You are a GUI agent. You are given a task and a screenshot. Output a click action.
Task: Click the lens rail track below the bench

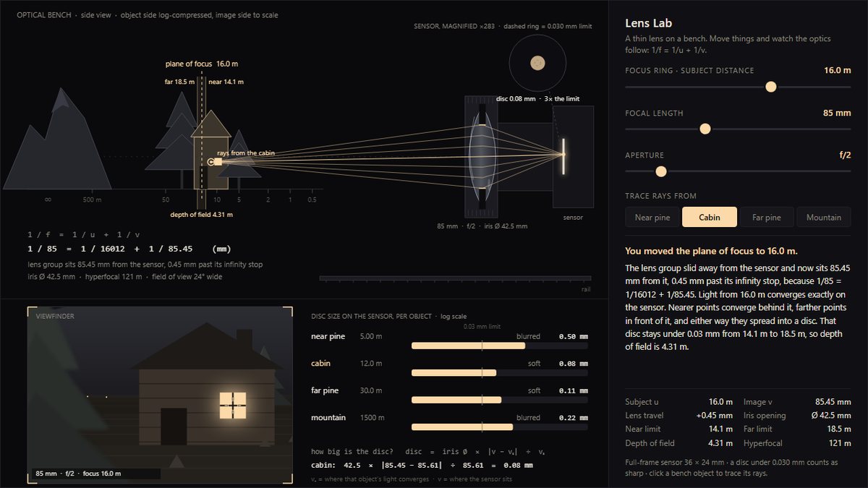pos(455,278)
